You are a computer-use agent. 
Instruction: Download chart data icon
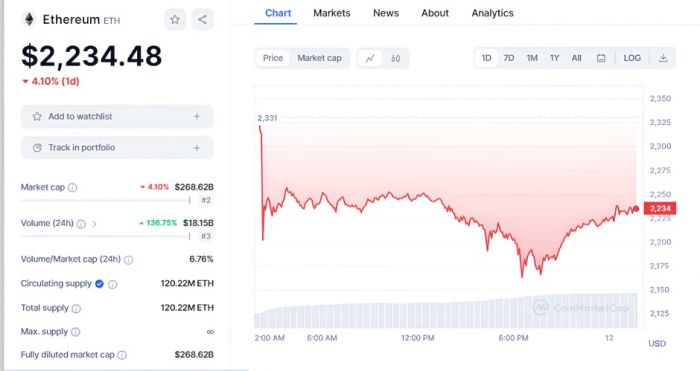pos(663,58)
